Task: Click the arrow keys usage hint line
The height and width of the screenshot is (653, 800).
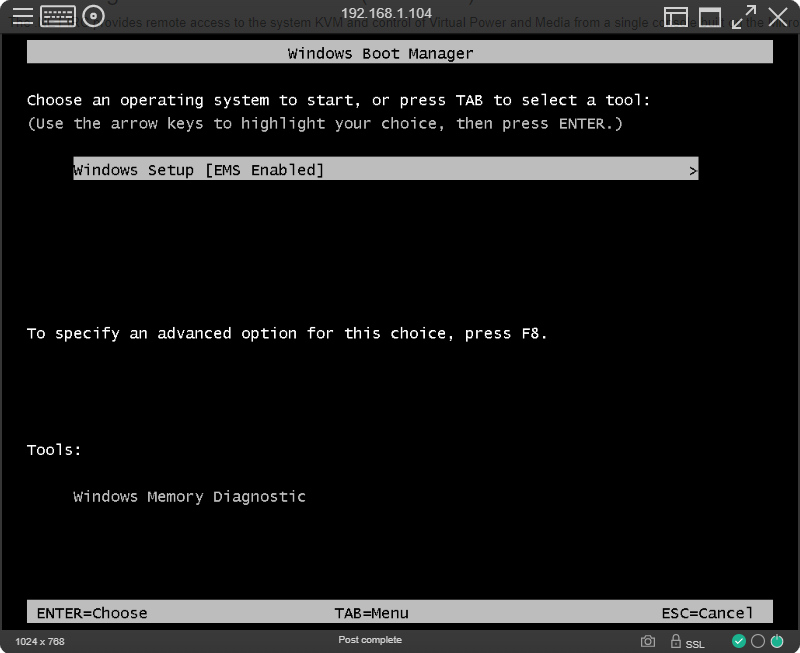Action: [325, 124]
